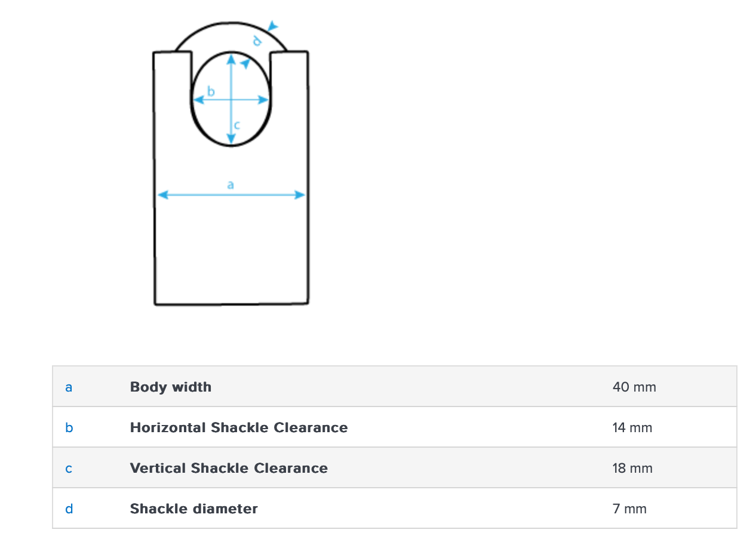Select the Body width label
Image resolution: width=756 pixels, height=542 pixels.
point(171,387)
